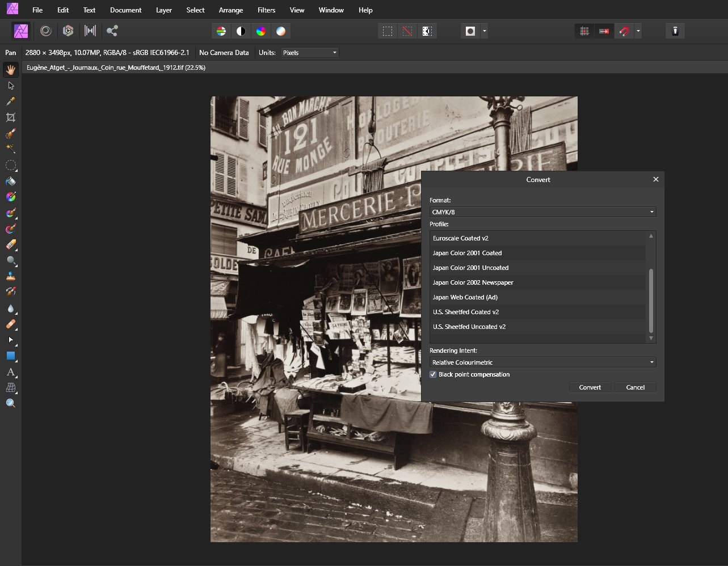The image size is (728, 566).
Task: Select the Colour Replacement Brush tool
Action: point(10,229)
